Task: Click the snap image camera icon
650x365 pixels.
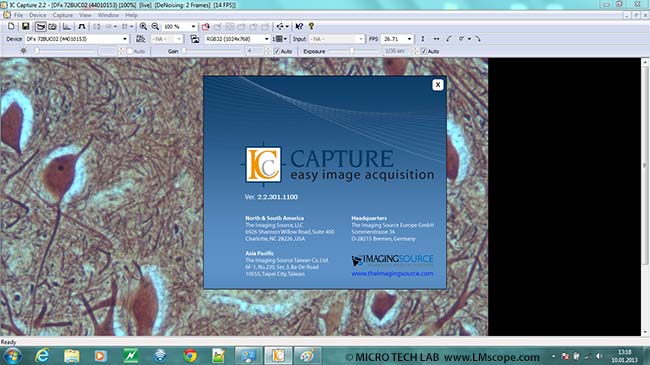Action: (x=53, y=27)
